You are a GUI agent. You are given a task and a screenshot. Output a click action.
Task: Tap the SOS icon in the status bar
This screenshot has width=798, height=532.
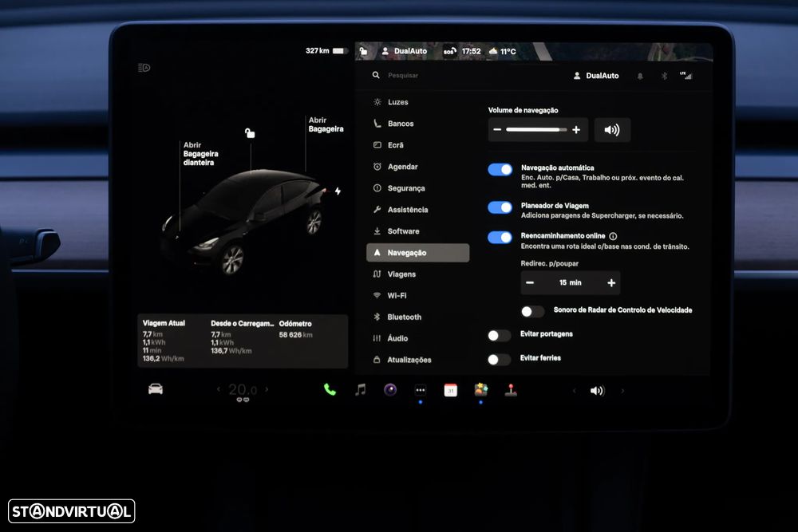tap(448, 51)
